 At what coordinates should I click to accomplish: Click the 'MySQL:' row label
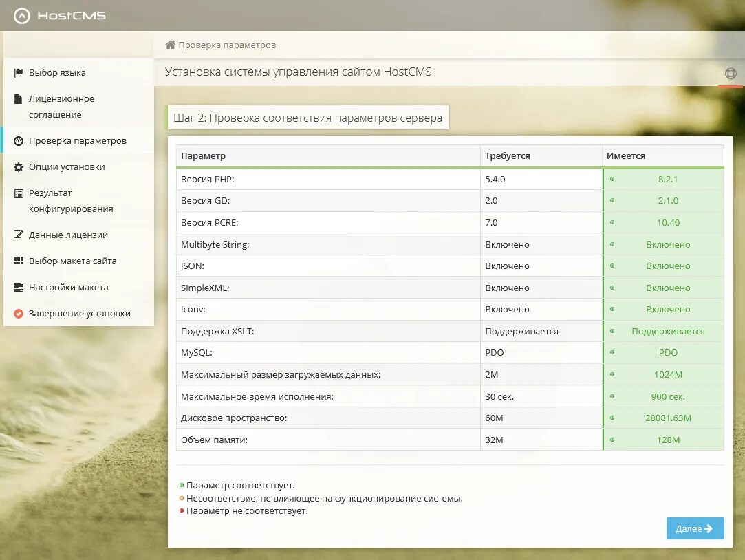pyautogui.click(x=196, y=352)
